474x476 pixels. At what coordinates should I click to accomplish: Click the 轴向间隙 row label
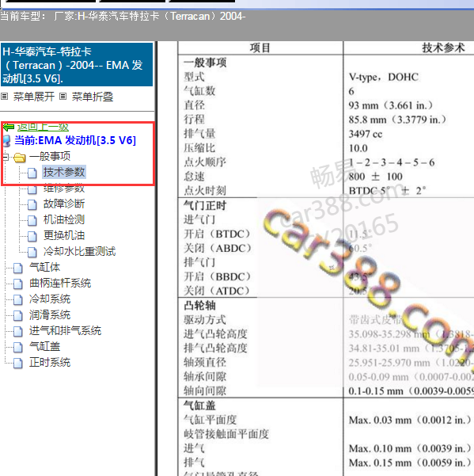point(205,391)
